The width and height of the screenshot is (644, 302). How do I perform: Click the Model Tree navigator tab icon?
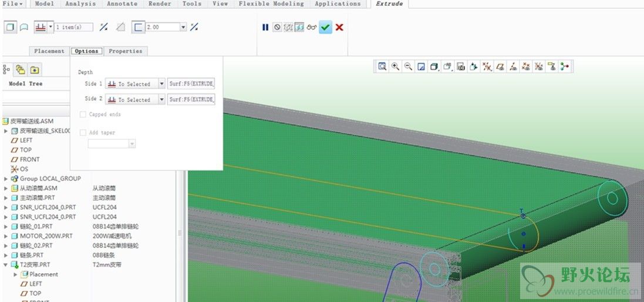coord(6,70)
